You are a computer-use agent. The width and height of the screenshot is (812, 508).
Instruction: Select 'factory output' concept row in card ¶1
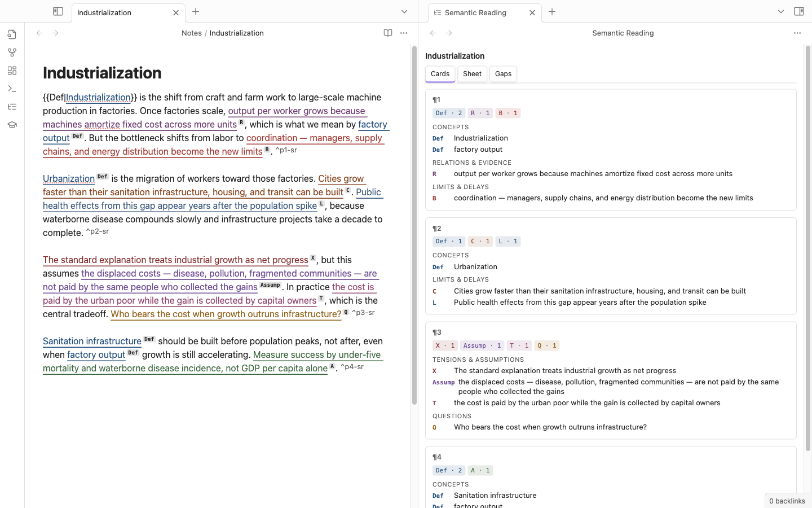coord(611,150)
